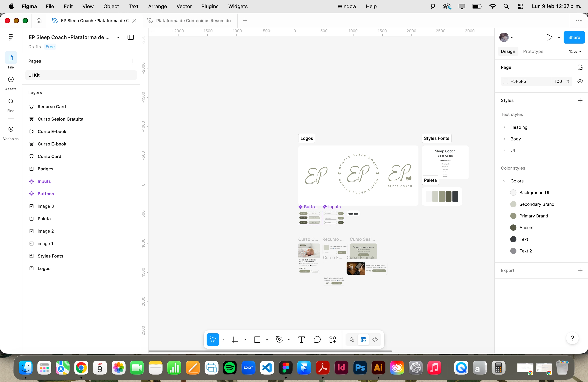
Task: Switch to Dev Mode toggle
Action: pos(375,339)
